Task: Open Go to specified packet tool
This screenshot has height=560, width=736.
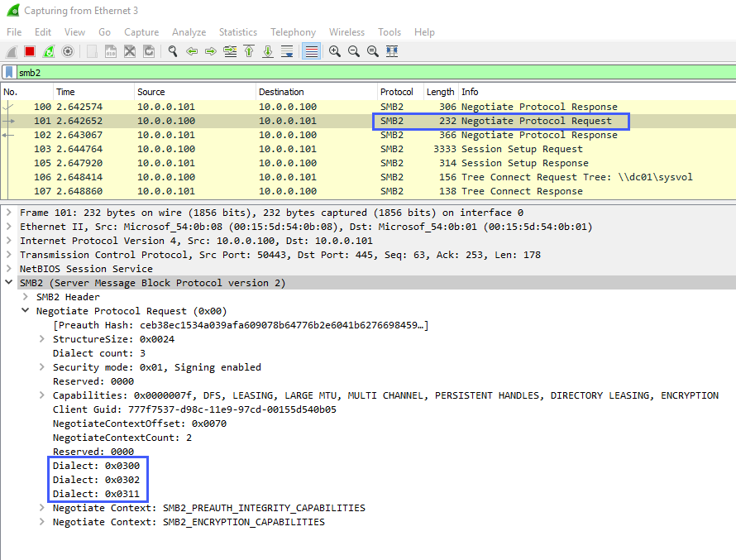Action: [x=230, y=51]
